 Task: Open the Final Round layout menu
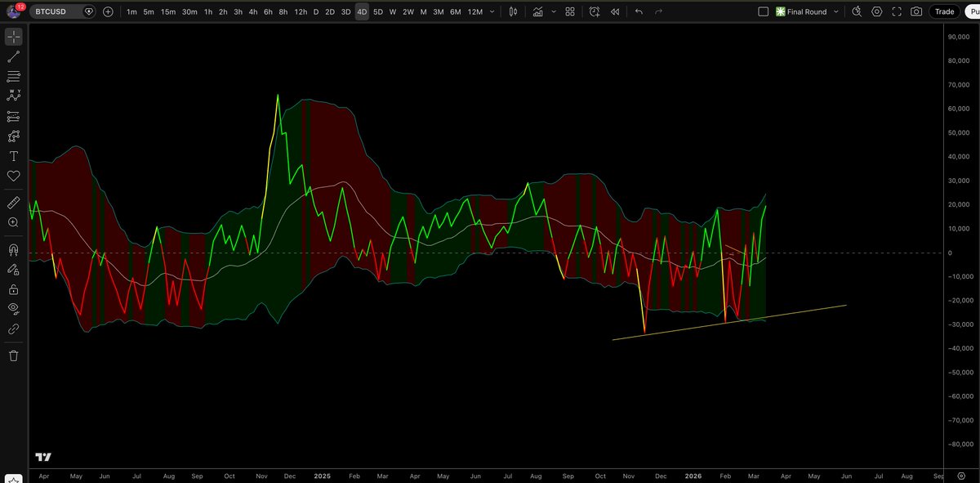806,11
